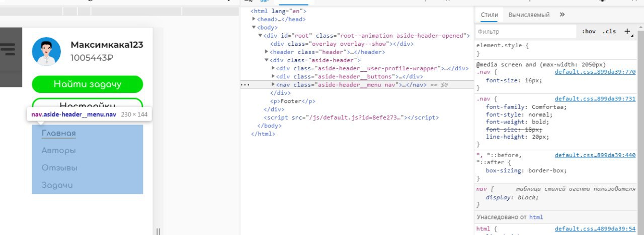644x235 pixels.
Task: Go to the Главная menu link
Action: pyautogui.click(x=59, y=133)
